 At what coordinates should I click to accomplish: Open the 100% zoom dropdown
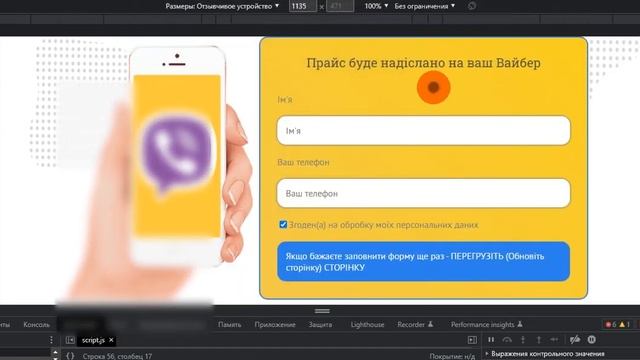[x=376, y=6]
